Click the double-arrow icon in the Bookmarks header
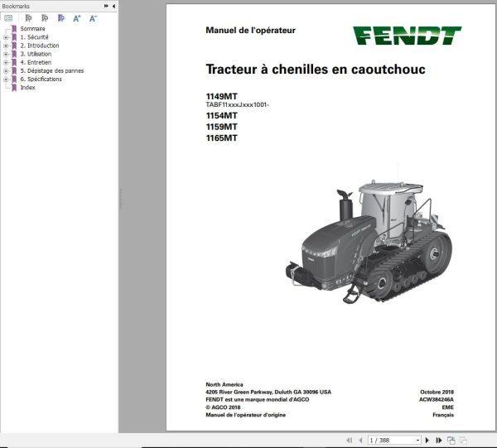 pyautogui.click(x=106, y=6)
